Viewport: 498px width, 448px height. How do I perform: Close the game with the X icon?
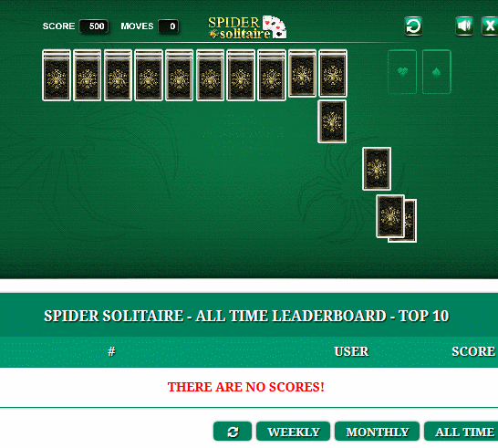[490, 26]
